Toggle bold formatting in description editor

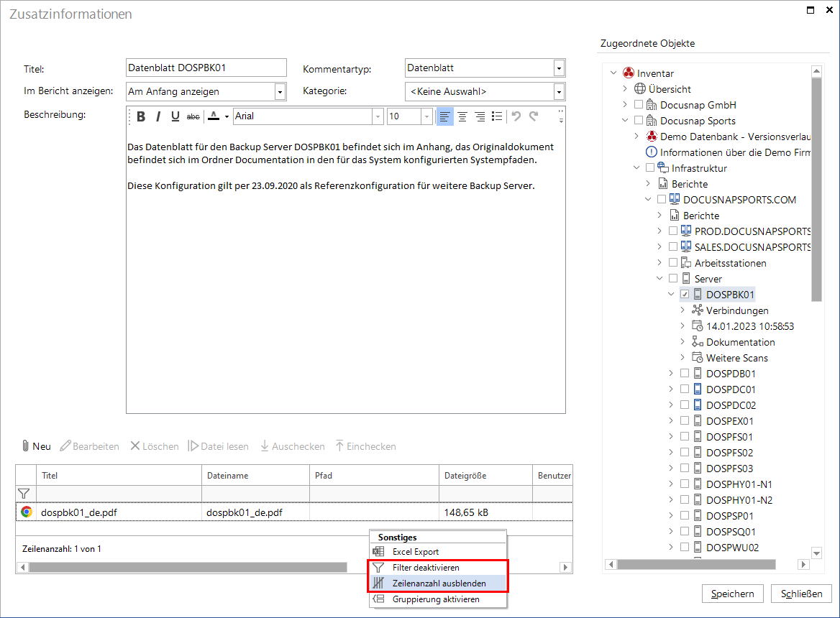click(141, 116)
